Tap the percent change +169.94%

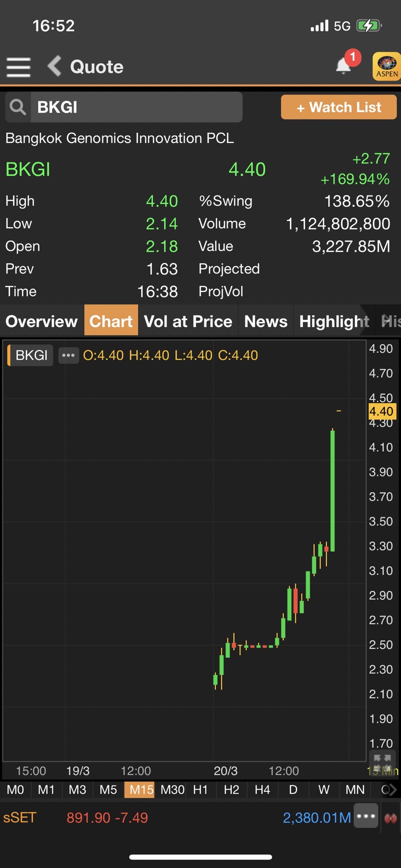(x=355, y=179)
